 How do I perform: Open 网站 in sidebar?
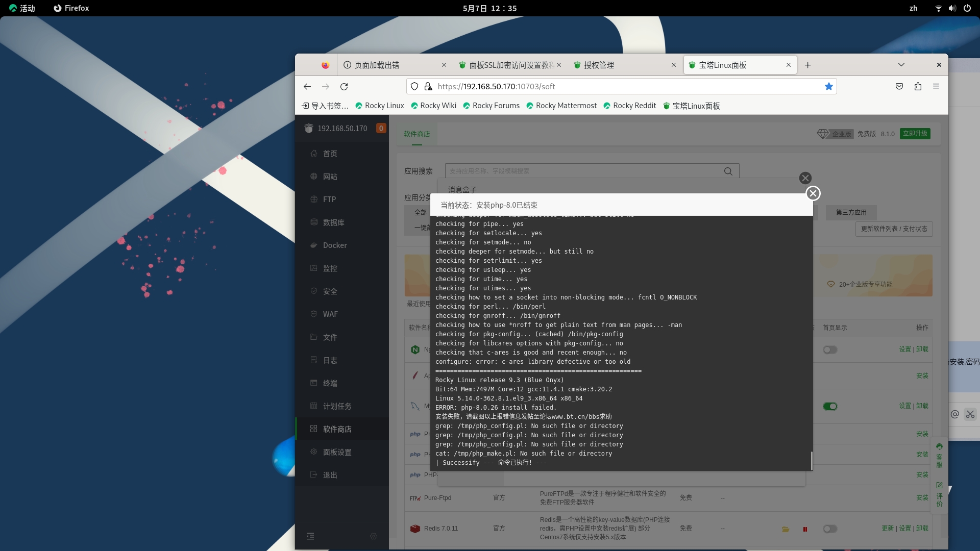coord(342,177)
